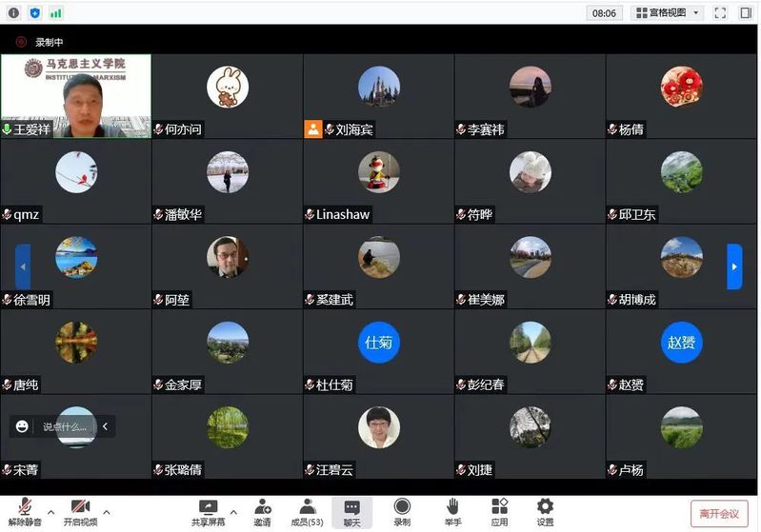This screenshot has height=532, width=761.
Task: Click the 说点什么 quick message field
Action: (x=65, y=427)
